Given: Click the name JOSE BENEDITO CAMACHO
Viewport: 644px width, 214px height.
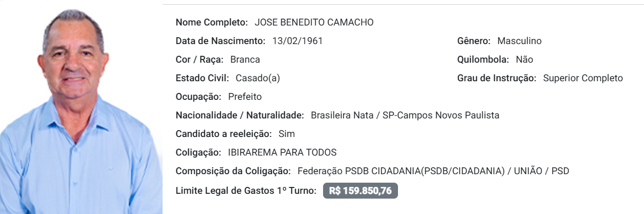Looking at the screenshot, I should (x=314, y=22).
